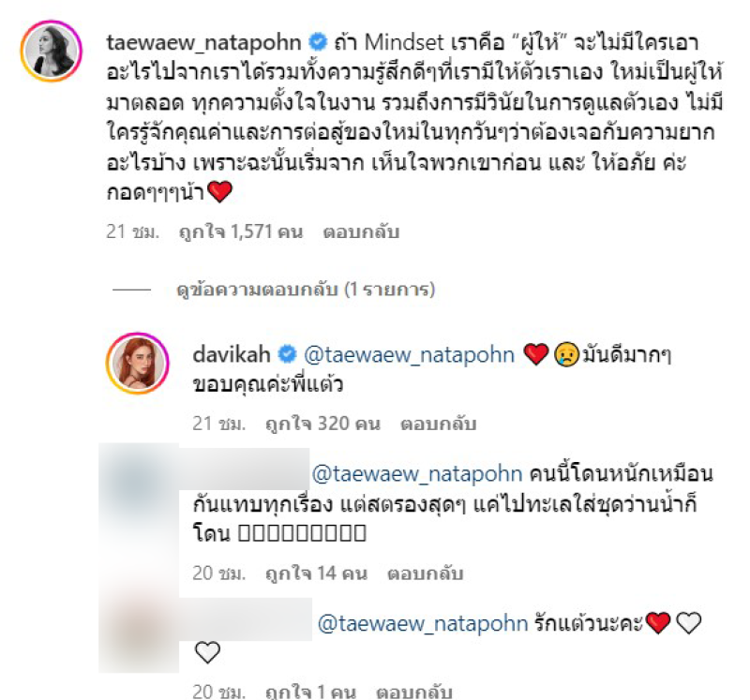Open the davikah username link
Image resolution: width=750 pixels, height=700 pixels.
232,354
